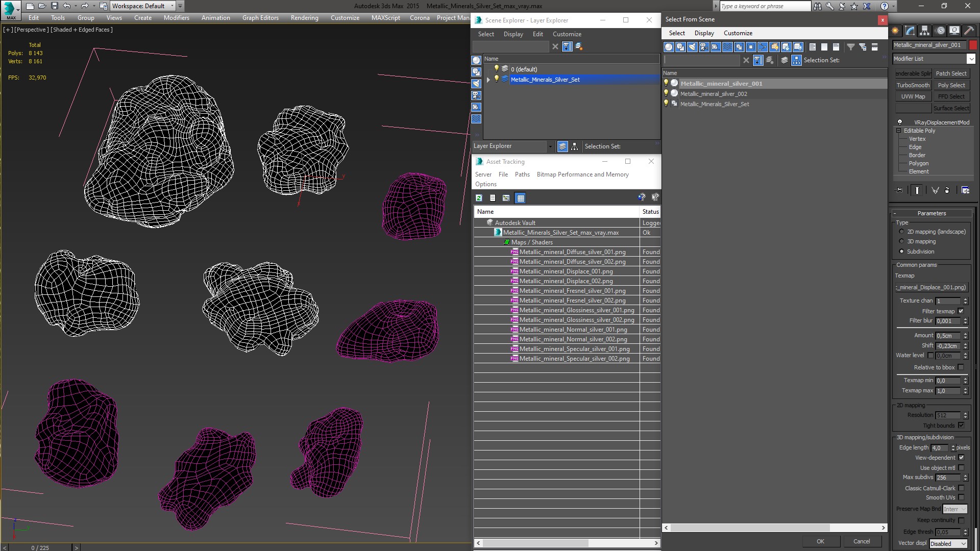Select Subdivision radio button
Image resolution: width=980 pixels, height=551 pixels.
pyautogui.click(x=901, y=252)
